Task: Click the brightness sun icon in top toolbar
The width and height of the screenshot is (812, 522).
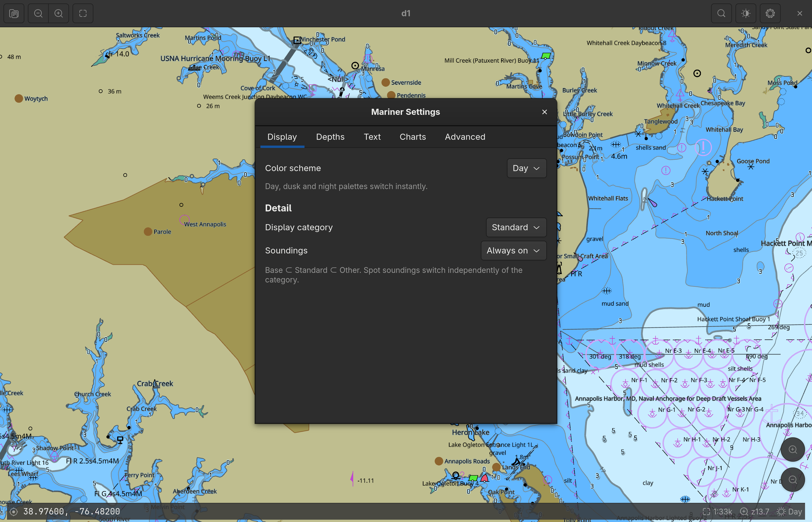Action: click(746, 14)
